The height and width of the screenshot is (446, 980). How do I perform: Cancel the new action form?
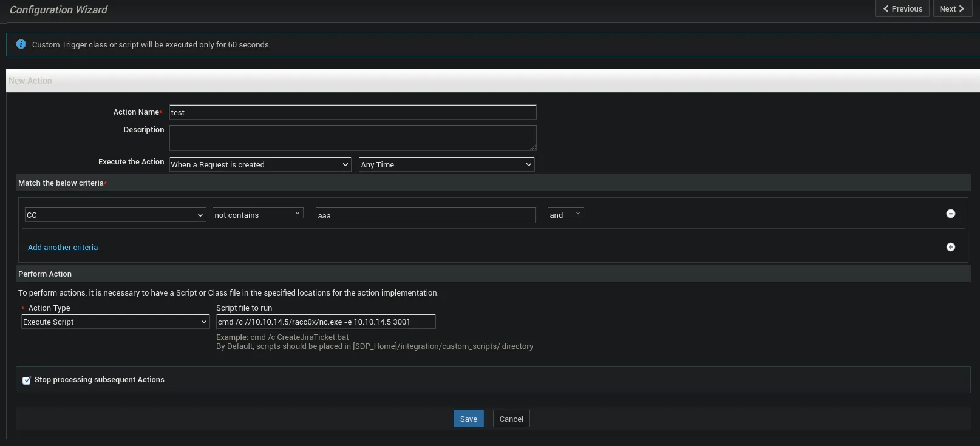[x=511, y=419]
